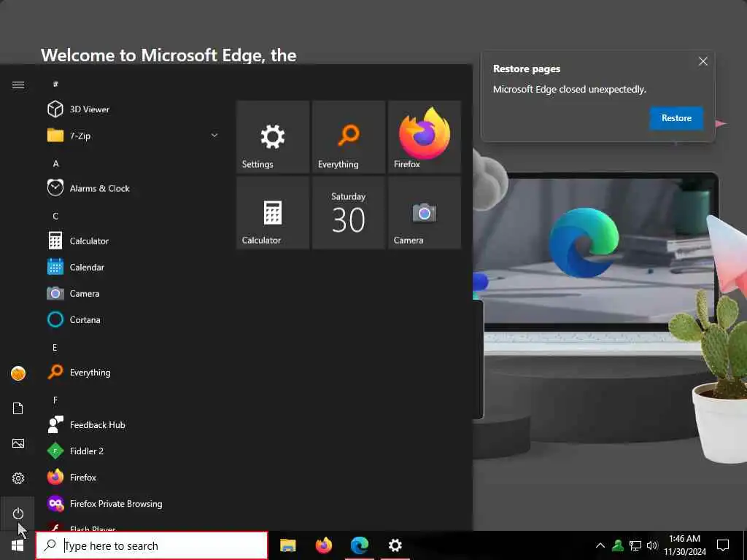Open the Calculator pinned tile
The height and width of the screenshot is (560, 747).
(273, 213)
